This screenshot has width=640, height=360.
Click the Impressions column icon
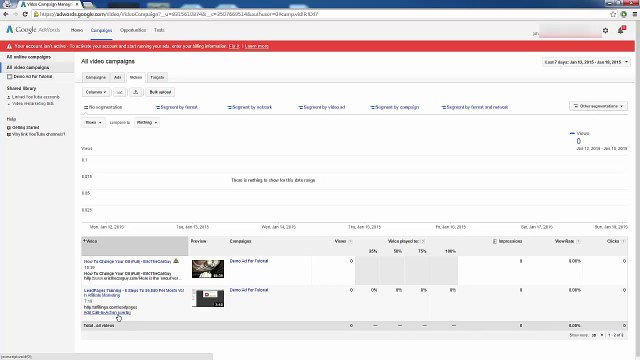pyautogui.click(x=495, y=241)
